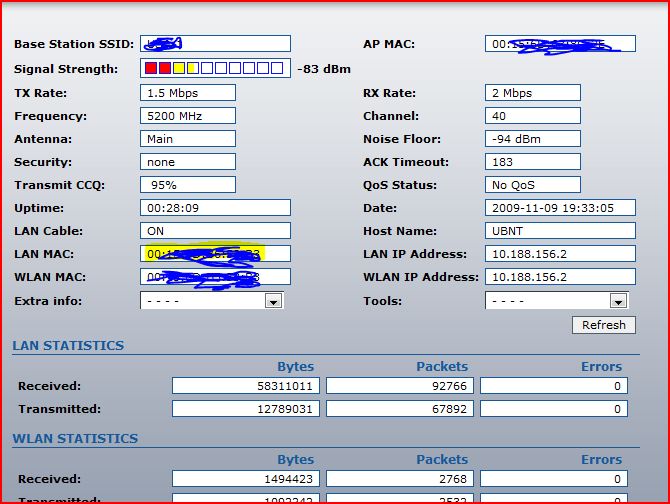
Task: Click the WLAN STATISTICS heading
Action: click(75, 439)
